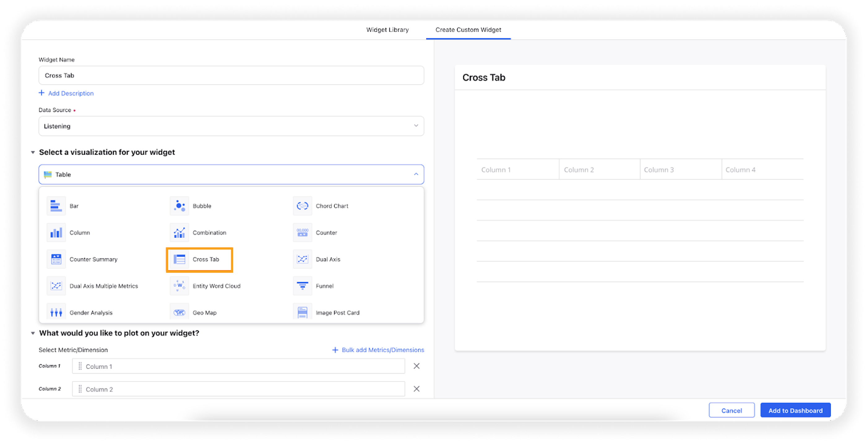Pick the Chord Chart icon
This screenshot has width=868, height=445.
click(x=302, y=206)
